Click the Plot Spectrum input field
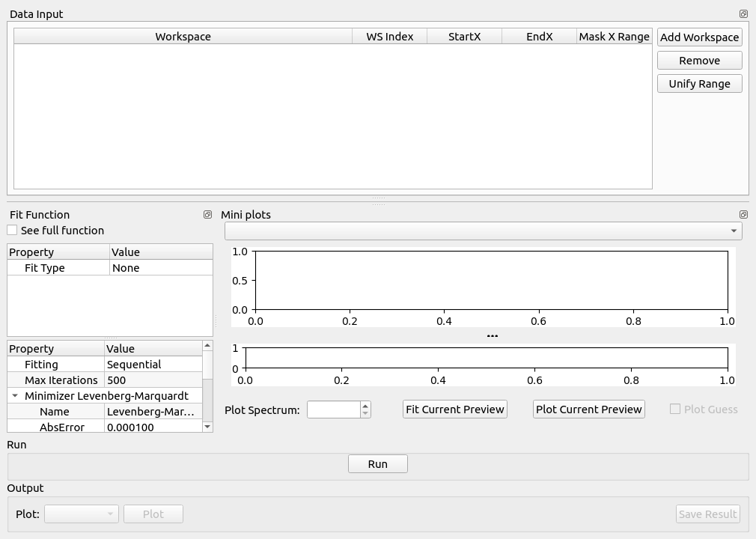756x539 pixels. tap(334, 409)
